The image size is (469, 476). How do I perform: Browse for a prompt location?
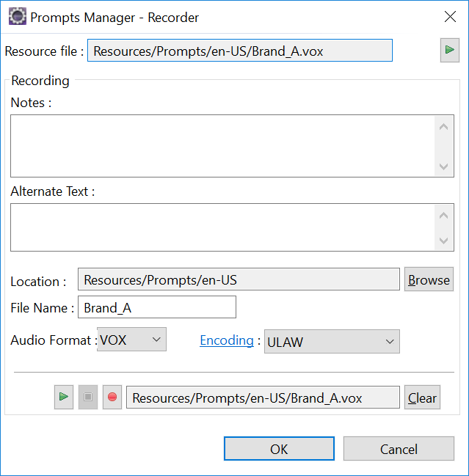pos(429,279)
